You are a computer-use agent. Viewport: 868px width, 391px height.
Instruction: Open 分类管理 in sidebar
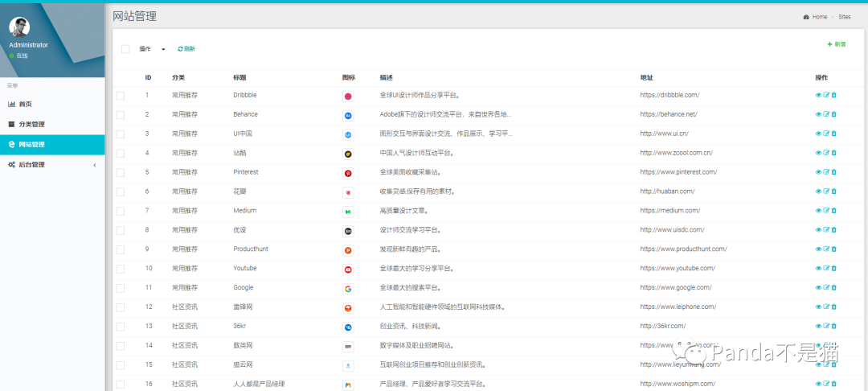point(52,124)
